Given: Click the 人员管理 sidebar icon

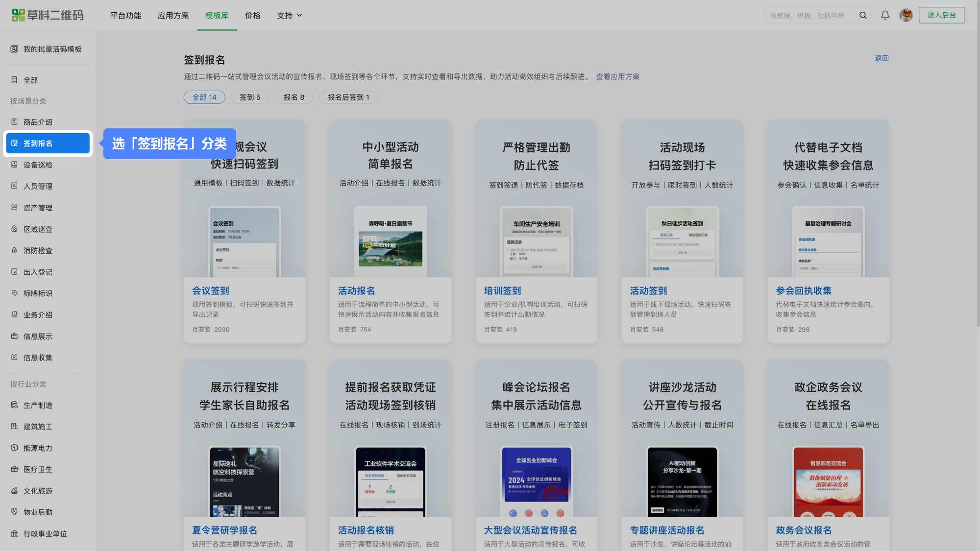Looking at the screenshot, I should tap(14, 186).
